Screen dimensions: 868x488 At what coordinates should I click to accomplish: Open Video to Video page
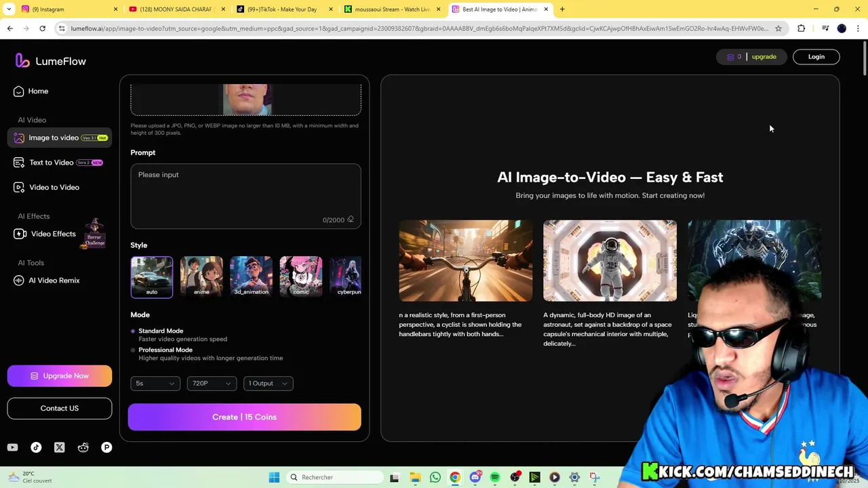[46, 187]
